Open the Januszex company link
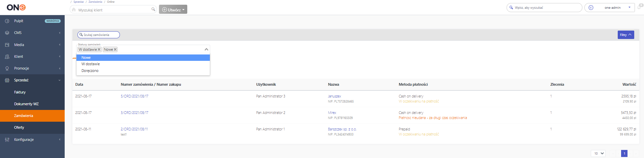 tap(334, 96)
